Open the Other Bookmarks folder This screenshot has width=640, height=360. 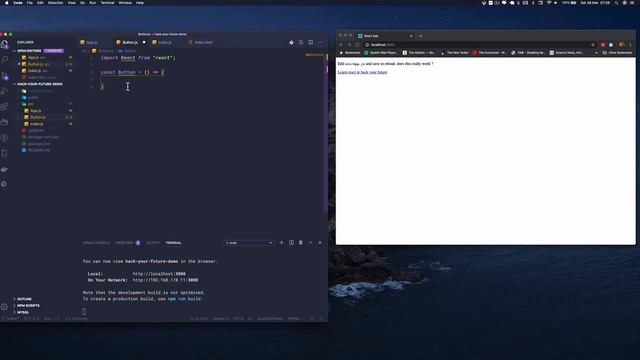pos(617,53)
